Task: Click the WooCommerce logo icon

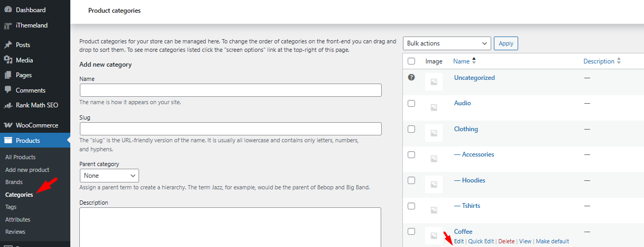Action: [x=8, y=125]
